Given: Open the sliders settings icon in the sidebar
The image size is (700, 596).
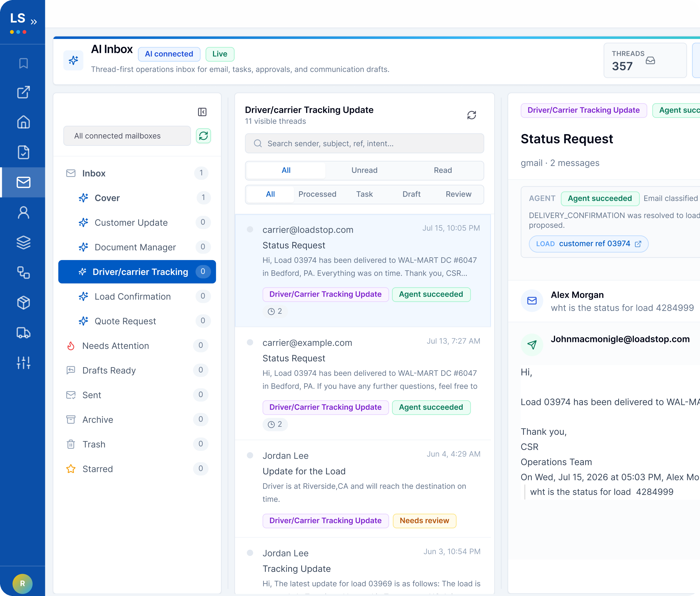Looking at the screenshot, I should coord(23,363).
